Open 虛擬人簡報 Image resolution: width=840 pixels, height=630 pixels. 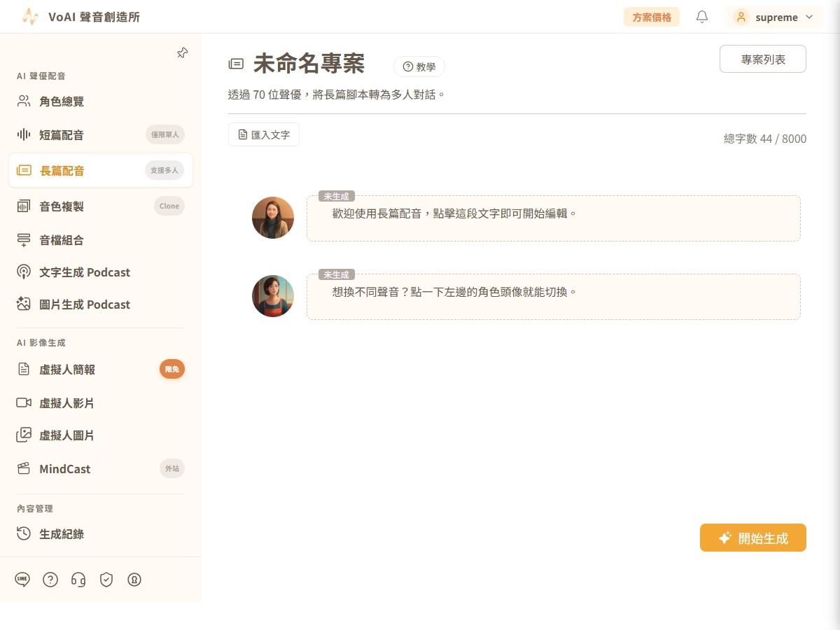[101, 369]
